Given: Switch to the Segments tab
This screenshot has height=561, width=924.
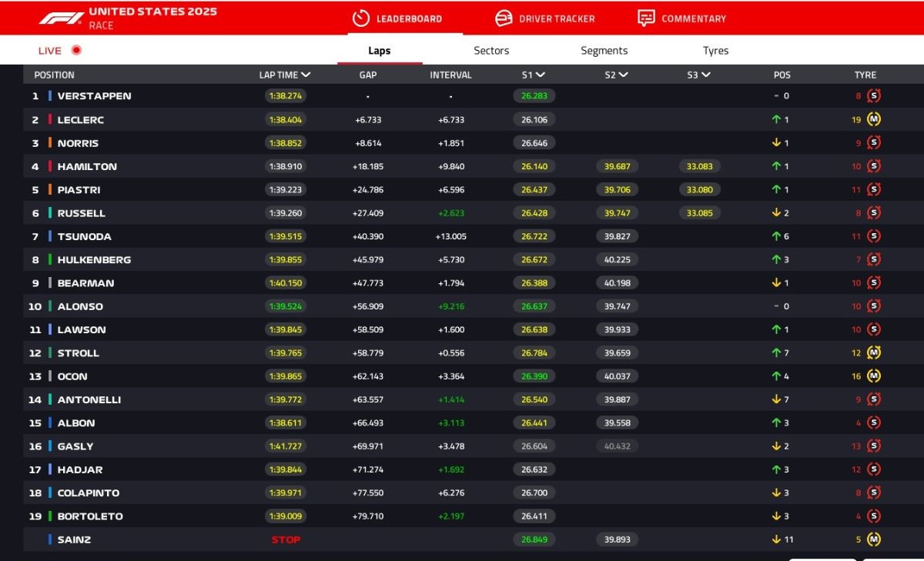Looking at the screenshot, I should click(x=604, y=51).
